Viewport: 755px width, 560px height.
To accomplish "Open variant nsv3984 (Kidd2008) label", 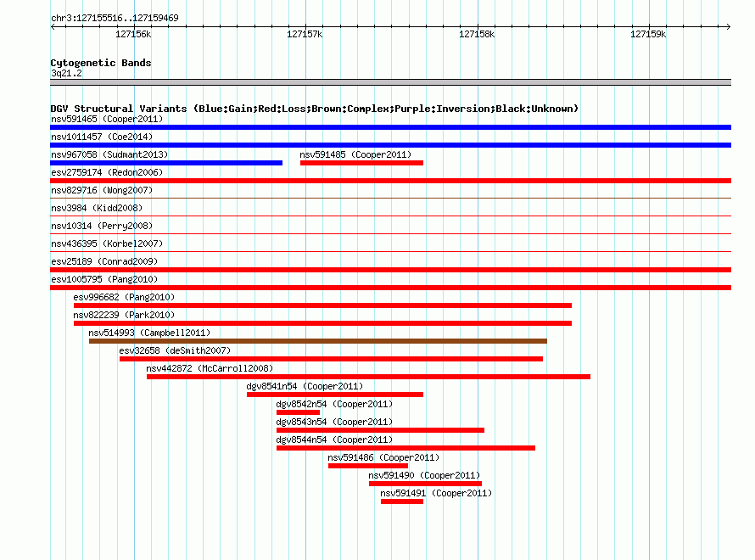I will pos(97,208).
